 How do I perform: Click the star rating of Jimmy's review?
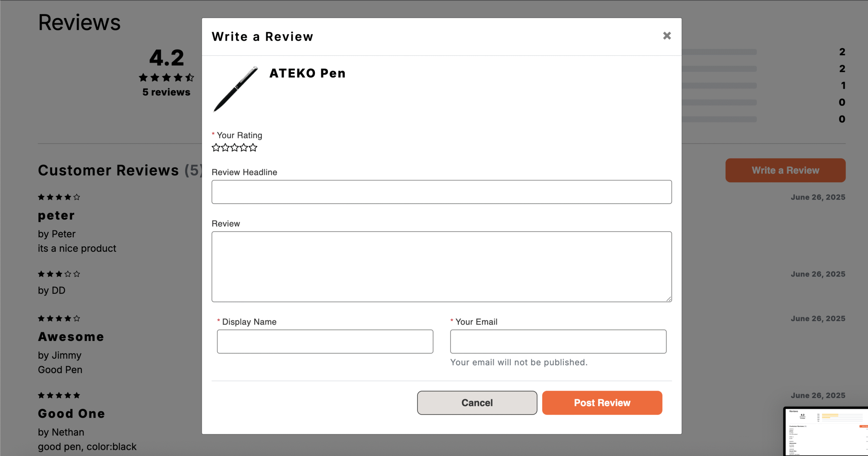click(x=59, y=318)
